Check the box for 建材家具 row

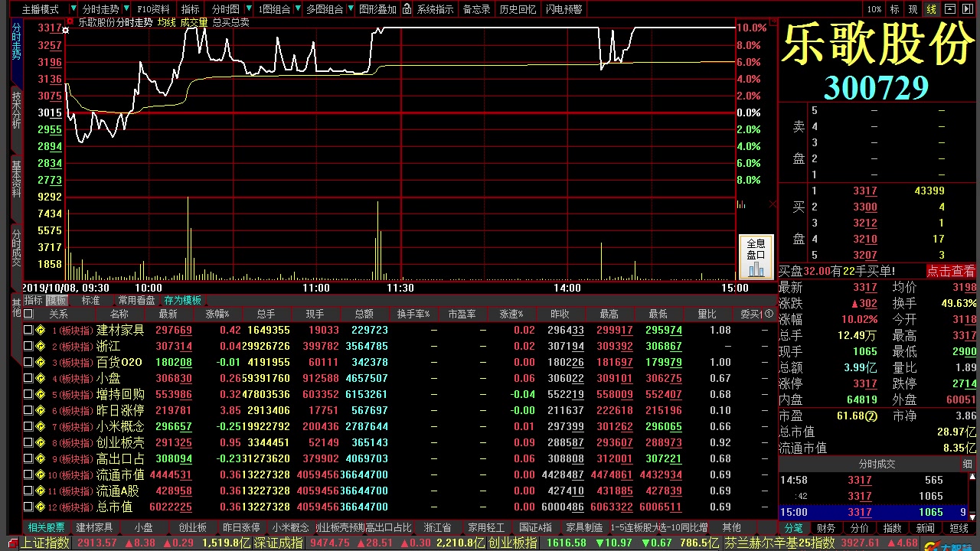(28, 330)
